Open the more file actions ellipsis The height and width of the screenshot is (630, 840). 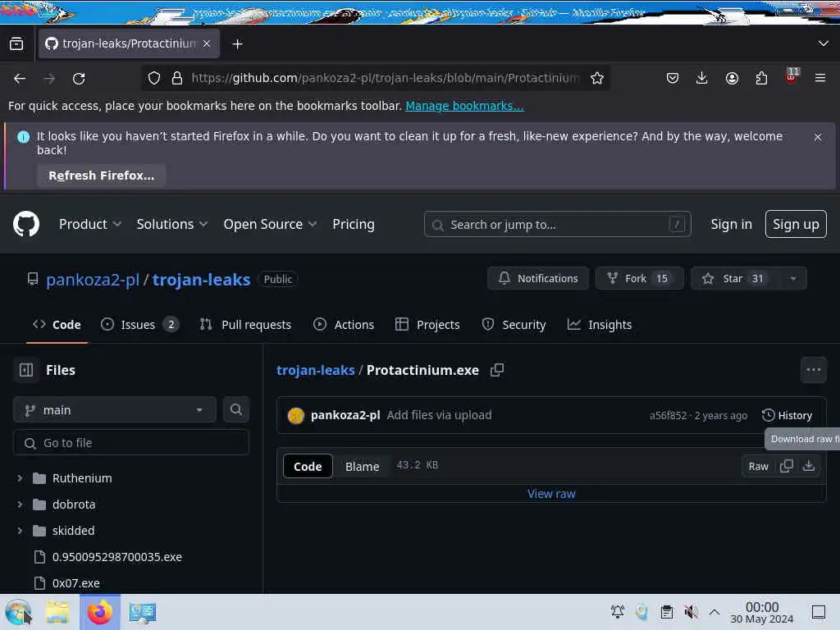click(813, 370)
